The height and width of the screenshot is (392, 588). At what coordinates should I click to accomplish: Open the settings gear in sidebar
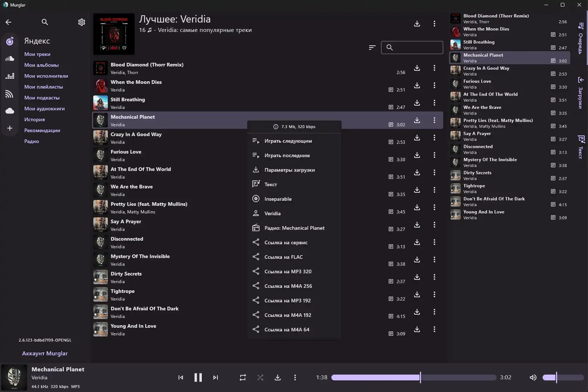click(x=82, y=22)
